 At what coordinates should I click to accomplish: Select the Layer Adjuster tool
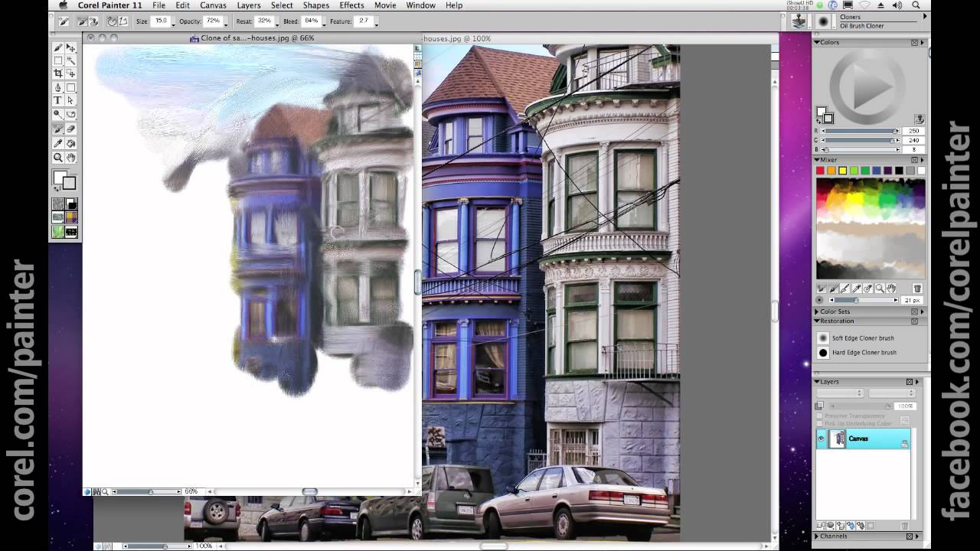(x=71, y=48)
